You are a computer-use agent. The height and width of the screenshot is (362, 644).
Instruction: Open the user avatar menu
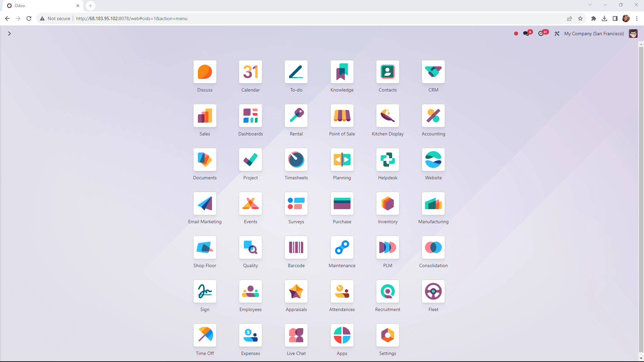point(633,34)
